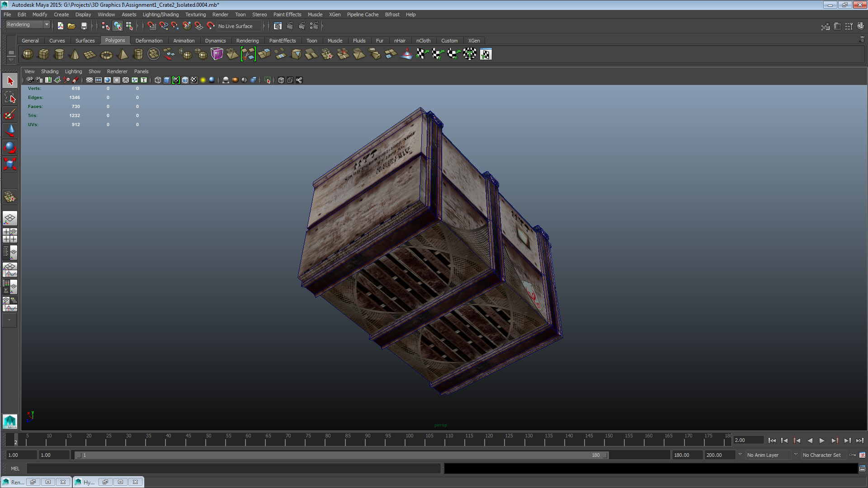
Task: Create a polygon torus from shelf
Action: 106,55
